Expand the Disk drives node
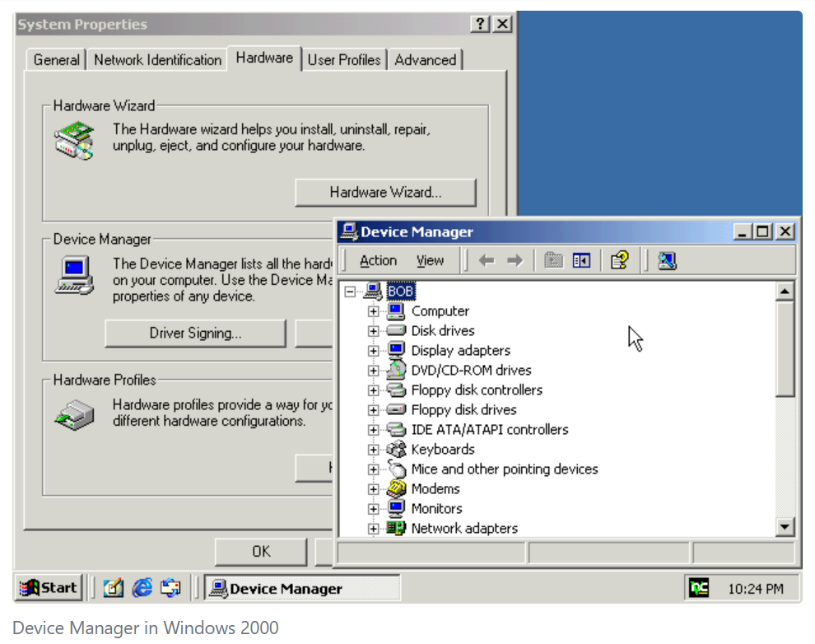The width and height of the screenshot is (815, 644). (x=373, y=331)
